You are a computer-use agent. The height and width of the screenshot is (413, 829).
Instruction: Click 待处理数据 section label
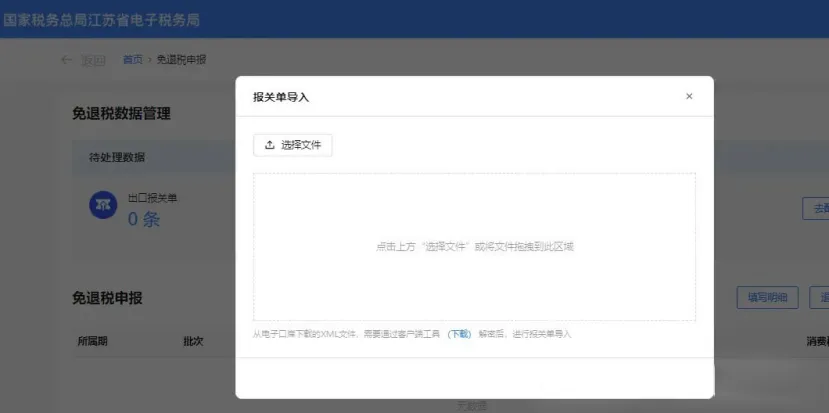point(117,157)
